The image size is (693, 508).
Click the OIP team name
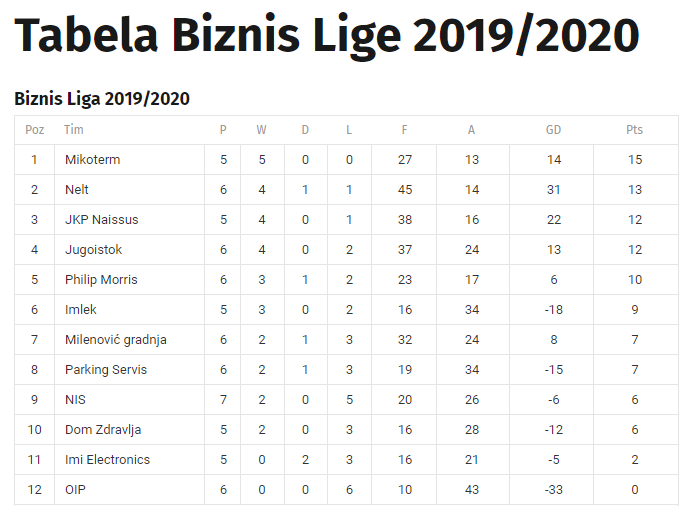[x=75, y=490]
